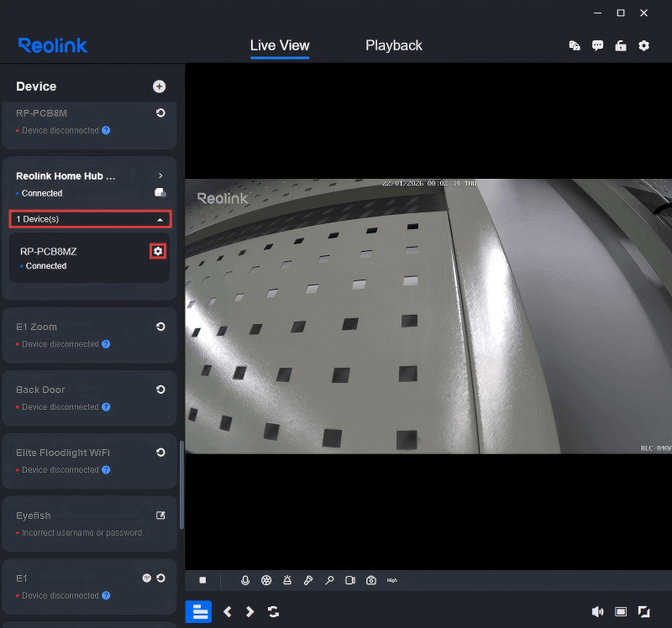Enable auto-cycle of camera pages
Screen dimensions: 672x628
[274, 612]
